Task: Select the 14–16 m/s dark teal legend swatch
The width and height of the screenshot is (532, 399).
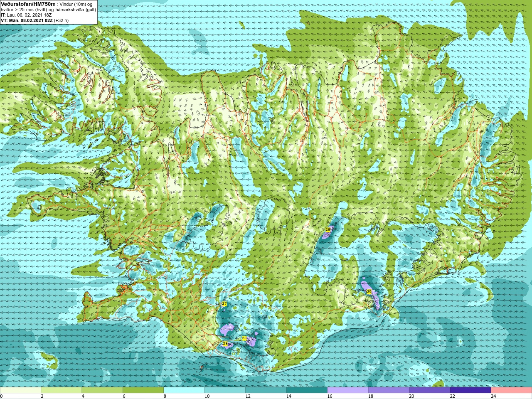Action: click(x=307, y=390)
